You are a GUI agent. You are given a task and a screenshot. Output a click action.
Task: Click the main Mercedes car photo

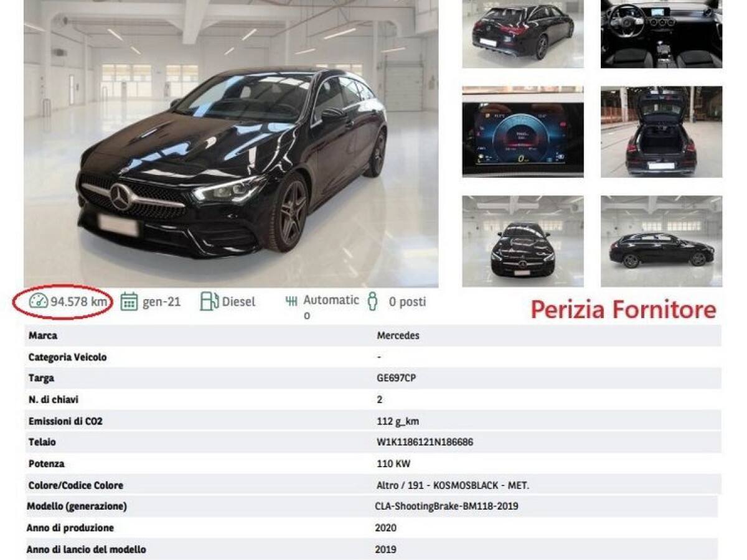pos(231,143)
